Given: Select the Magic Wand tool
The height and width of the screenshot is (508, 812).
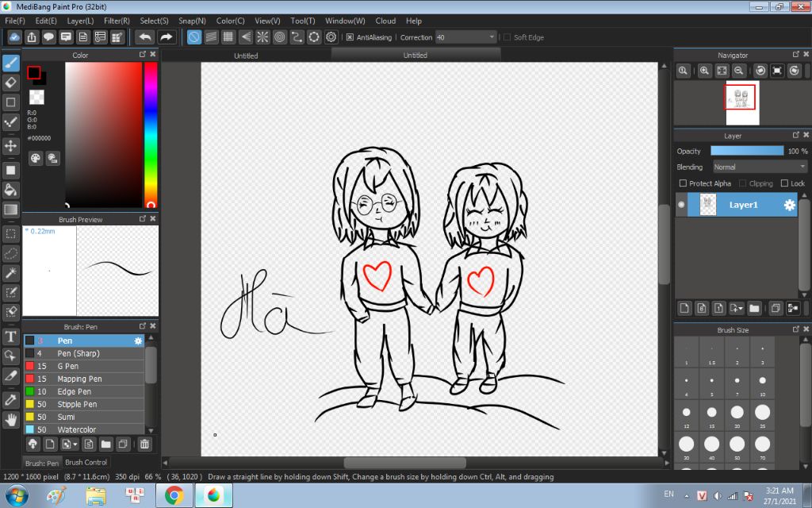Looking at the screenshot, I should pos(11,273).
